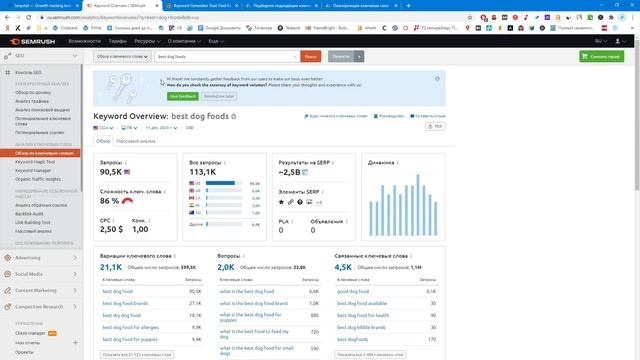The image size is (640, 360).
Task: Open 'best dry dog food' keyword link
Action: point(122,315)
